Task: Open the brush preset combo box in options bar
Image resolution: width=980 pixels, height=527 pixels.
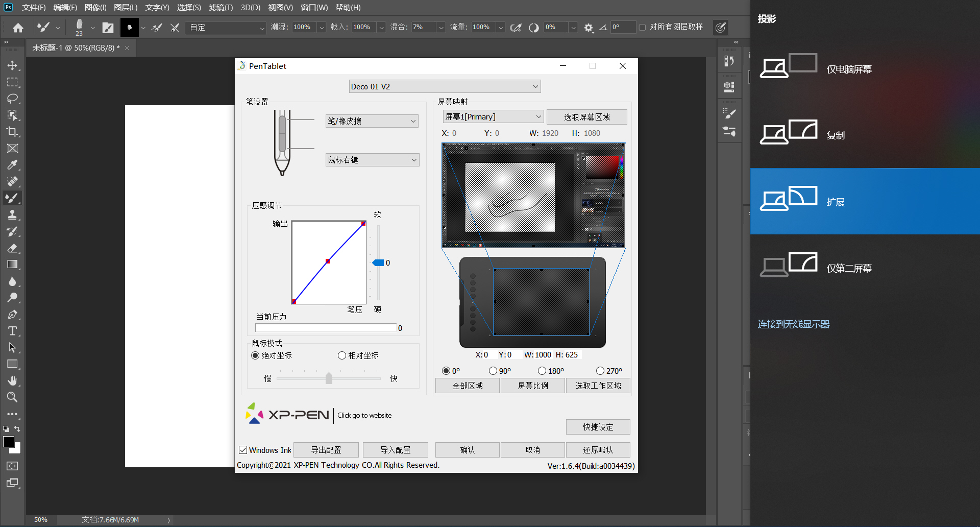Action: pos(226,28)
